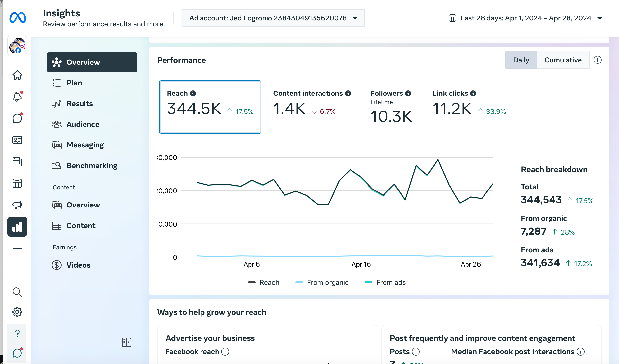
Task: Click the Help question mark icon
Action: (17, 333)
